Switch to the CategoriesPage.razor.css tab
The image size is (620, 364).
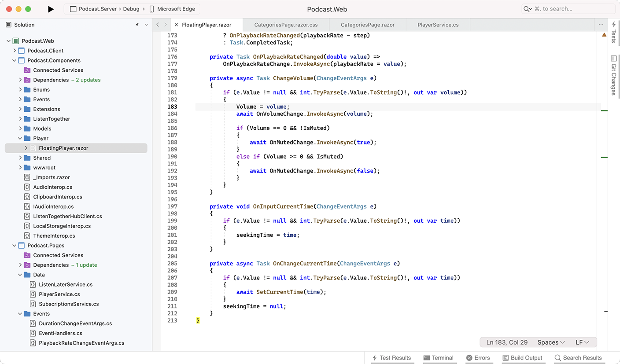(x=286, y=25)
